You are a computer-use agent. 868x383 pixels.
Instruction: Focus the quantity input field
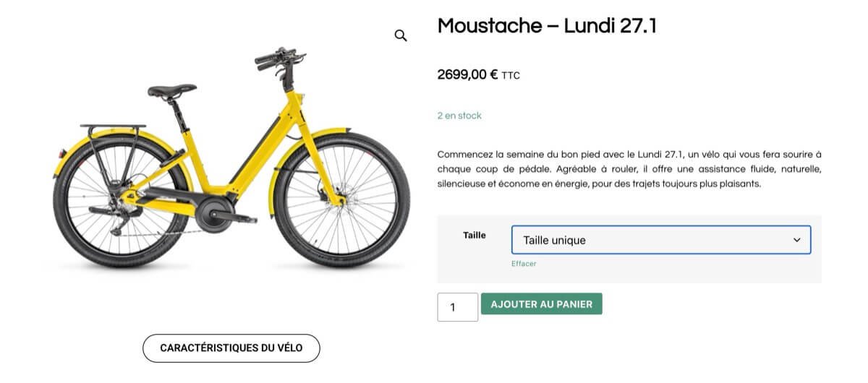tap(457, 307)
